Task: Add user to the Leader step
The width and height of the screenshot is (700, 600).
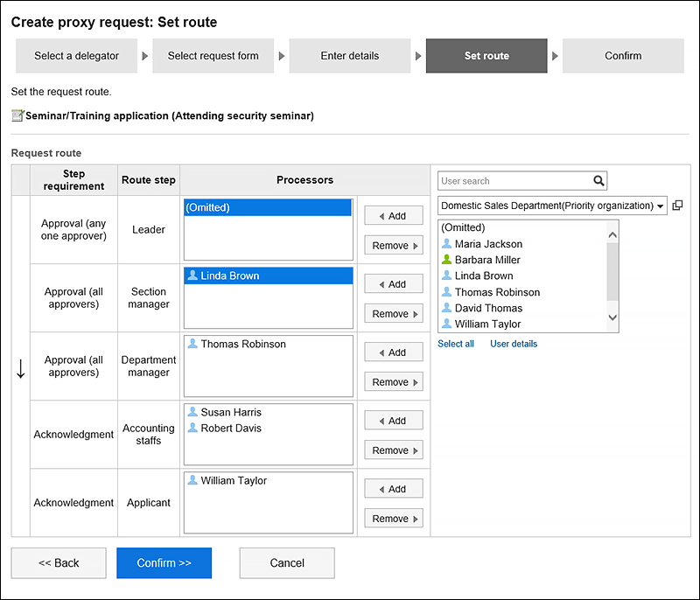Action: pyautogui.click(x=393, y=215)
